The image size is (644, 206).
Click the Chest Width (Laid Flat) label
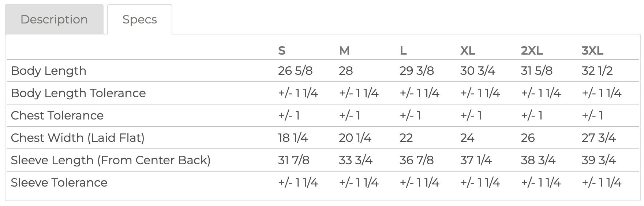[x=78, y=138]
